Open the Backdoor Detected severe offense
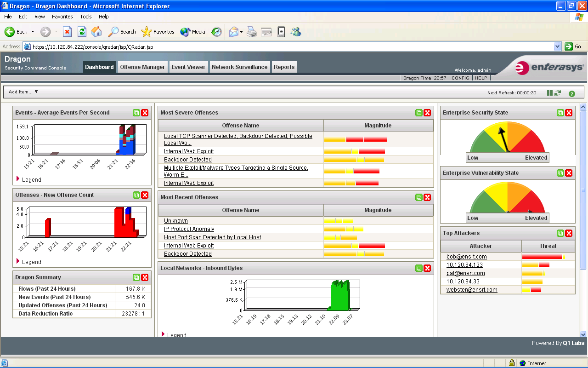This screenshot has height=368, width=588. click(x=188, y=160)
